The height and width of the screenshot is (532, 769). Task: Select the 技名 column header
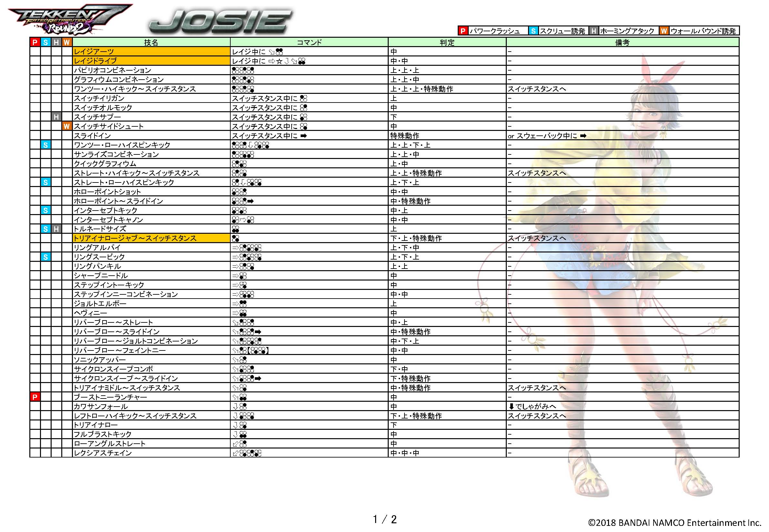point(151,42)
